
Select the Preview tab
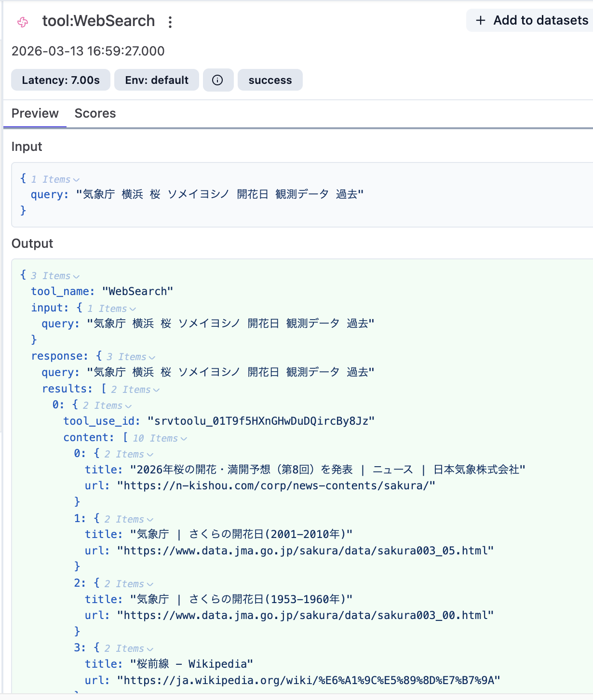[x=35, y=113]
